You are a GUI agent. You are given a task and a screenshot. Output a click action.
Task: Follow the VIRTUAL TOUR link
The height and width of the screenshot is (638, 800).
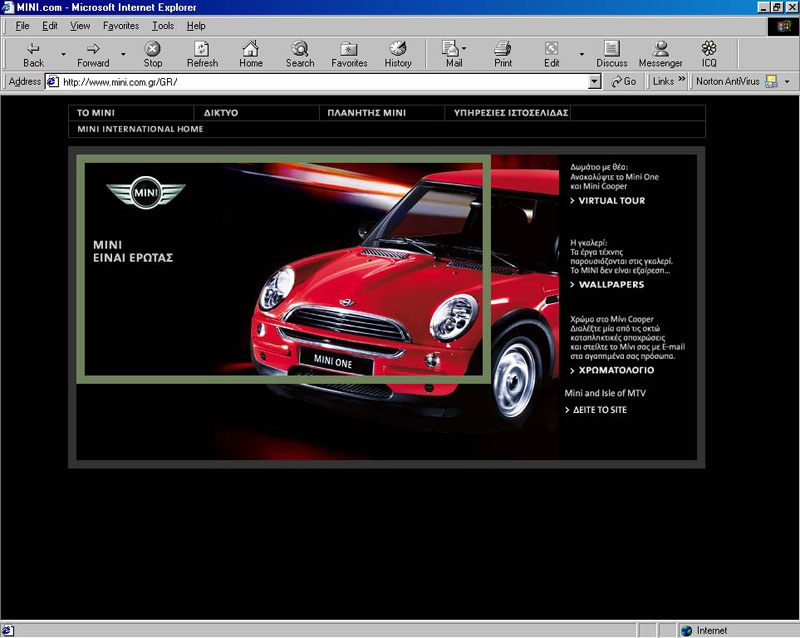pyautogui.click(x=611, y=201)
